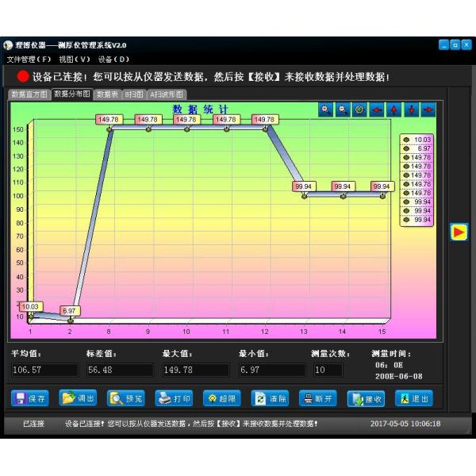This screenshot has width=476, height=476.
Task: Click the 保存 save button
Action: 31,398
